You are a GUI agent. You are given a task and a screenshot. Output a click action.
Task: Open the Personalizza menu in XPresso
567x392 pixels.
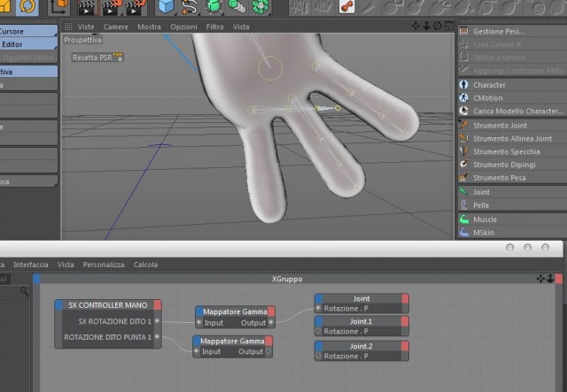click(x=104, y=265)
